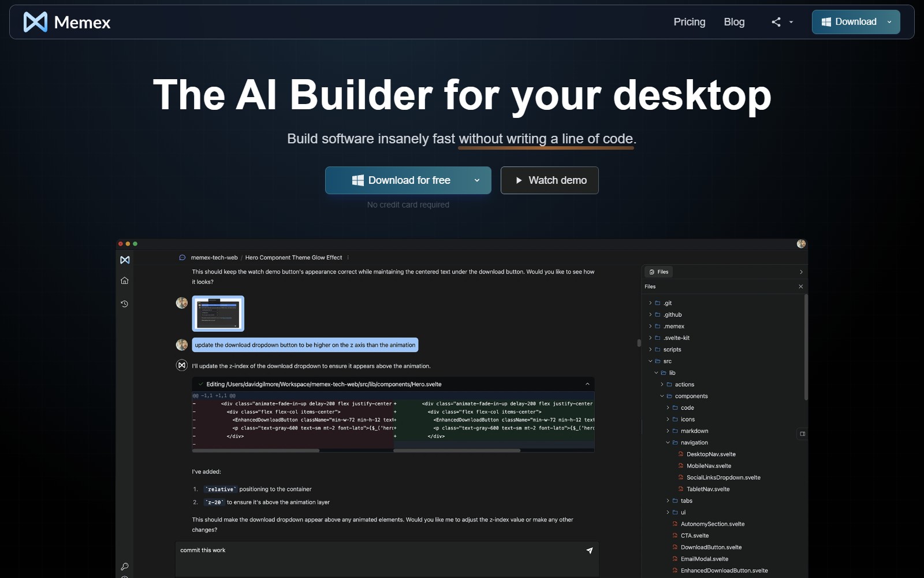This screenshot has height=578, width=924.
Task: Open Home in the app sidebar
Action: point(124,280)
